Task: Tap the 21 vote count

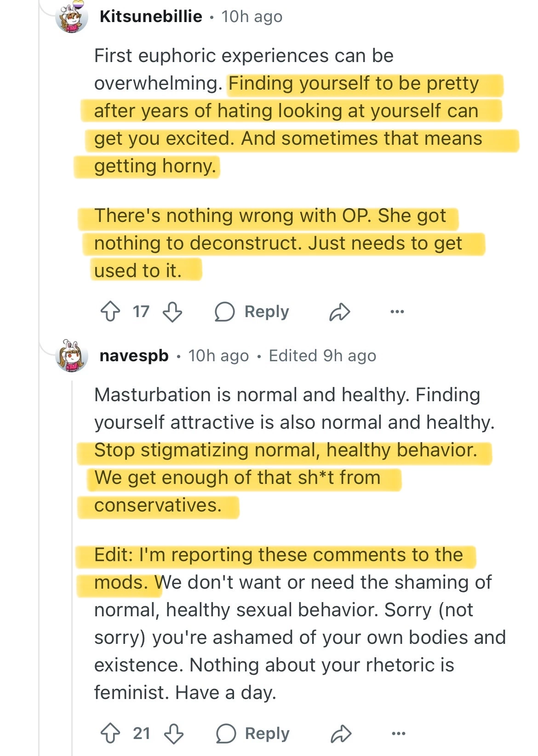Action: [x=142, y=733]
